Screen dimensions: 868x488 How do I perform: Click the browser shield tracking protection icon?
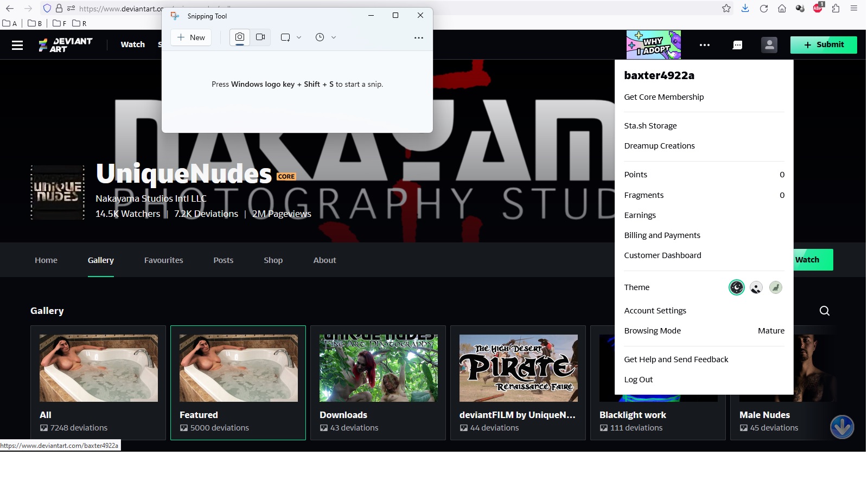click(47, 9)
